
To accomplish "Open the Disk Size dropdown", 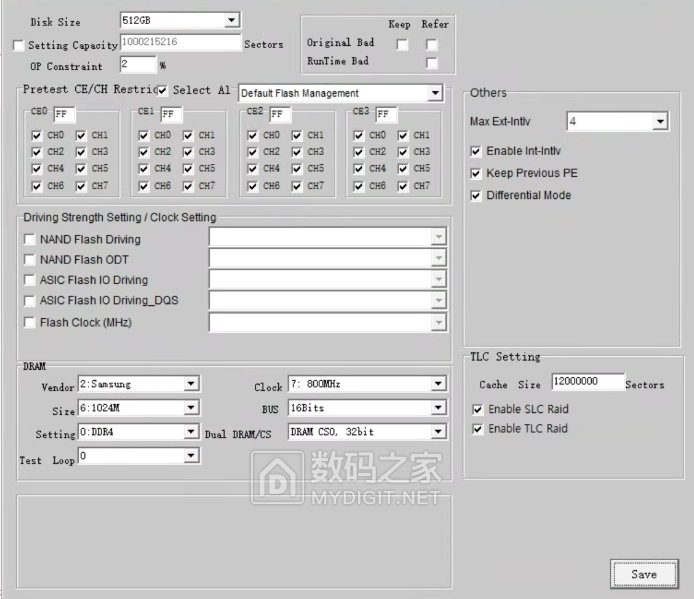I will 180,20.
